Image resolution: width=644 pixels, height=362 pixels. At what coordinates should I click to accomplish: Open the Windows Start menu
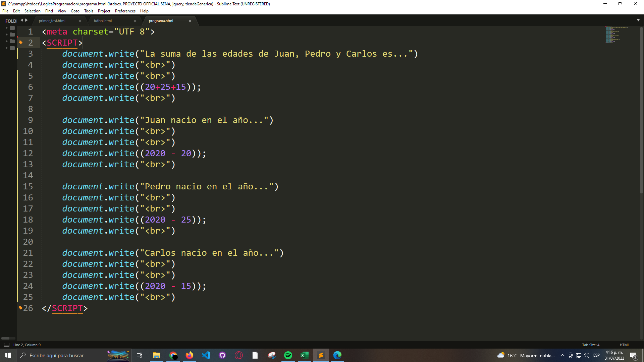click(x=8, y=355)
